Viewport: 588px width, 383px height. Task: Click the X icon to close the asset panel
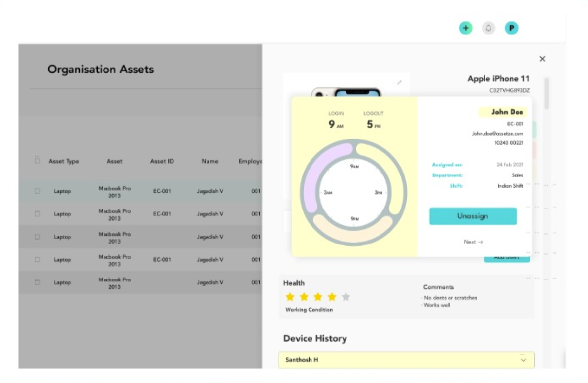pos(542,58)
